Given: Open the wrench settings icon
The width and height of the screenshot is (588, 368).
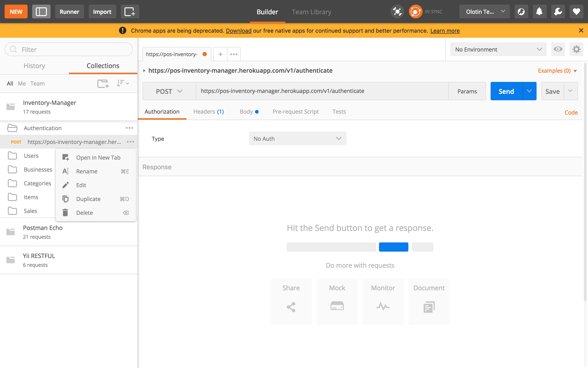Looking at the screenshot, I should tap(558, 12).
